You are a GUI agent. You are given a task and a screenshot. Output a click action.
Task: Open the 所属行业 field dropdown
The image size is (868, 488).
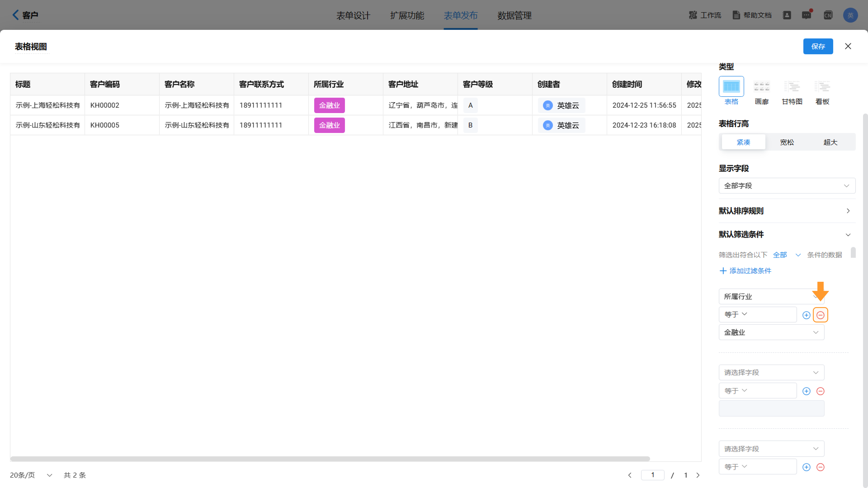coord(771,296)
